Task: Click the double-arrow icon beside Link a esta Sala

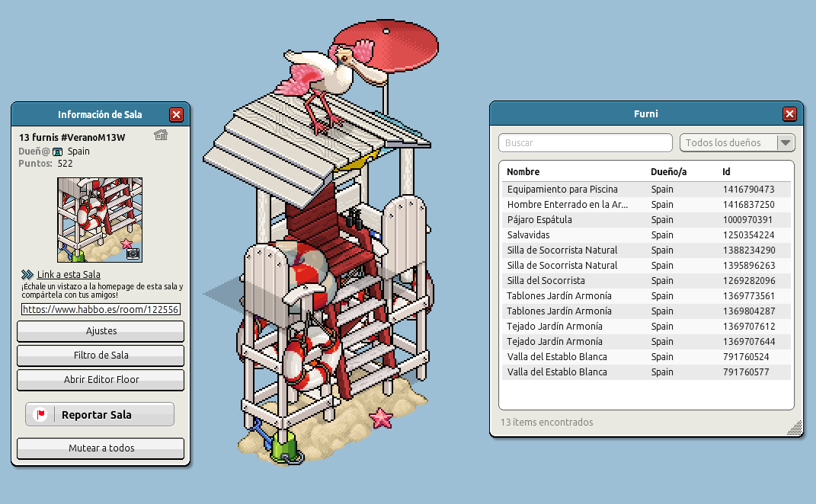Action: 27,275
